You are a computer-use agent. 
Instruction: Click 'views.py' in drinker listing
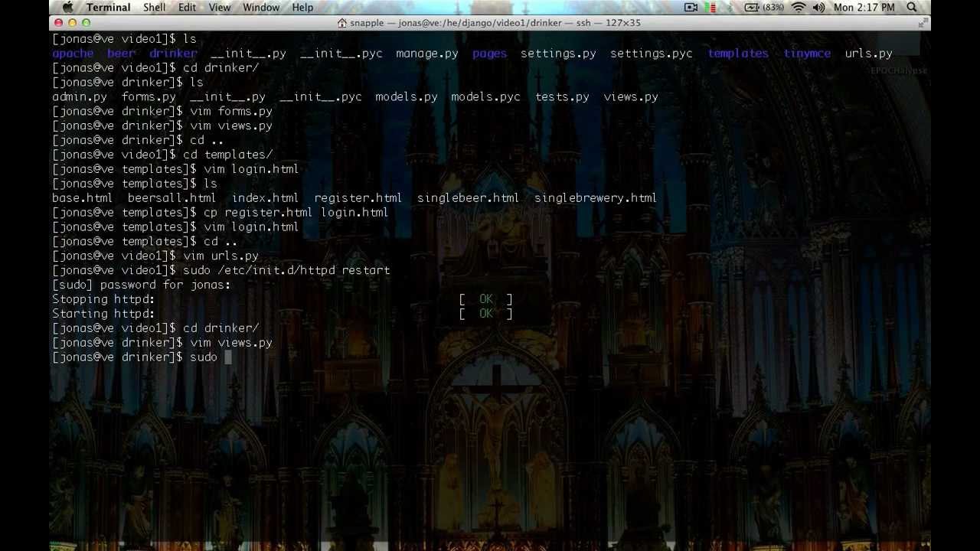[631, 97]
